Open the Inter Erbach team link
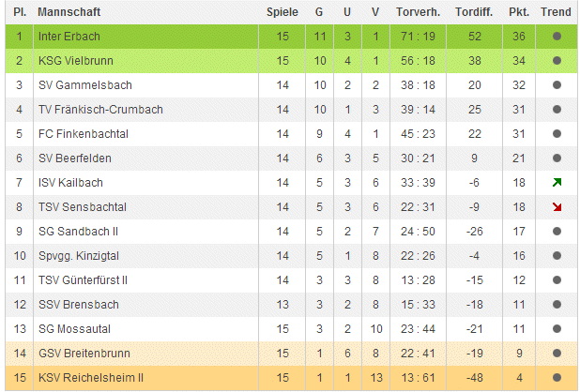Viewport: 580px width, 392px height. point(69,37)
